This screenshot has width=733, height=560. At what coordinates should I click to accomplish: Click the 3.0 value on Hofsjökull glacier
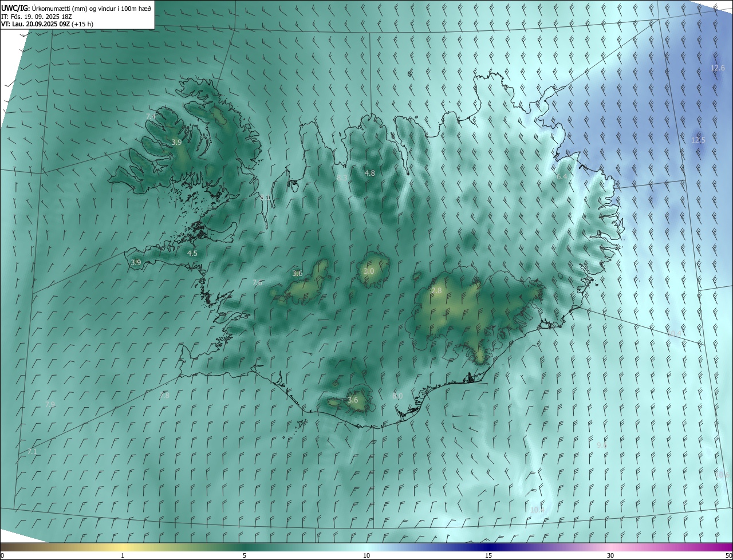tap(369, 271)
